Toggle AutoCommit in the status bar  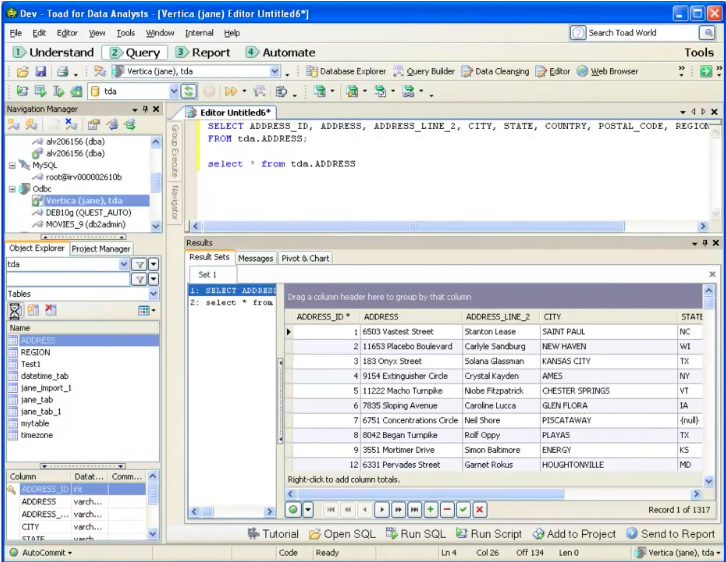tap(45, 553)
